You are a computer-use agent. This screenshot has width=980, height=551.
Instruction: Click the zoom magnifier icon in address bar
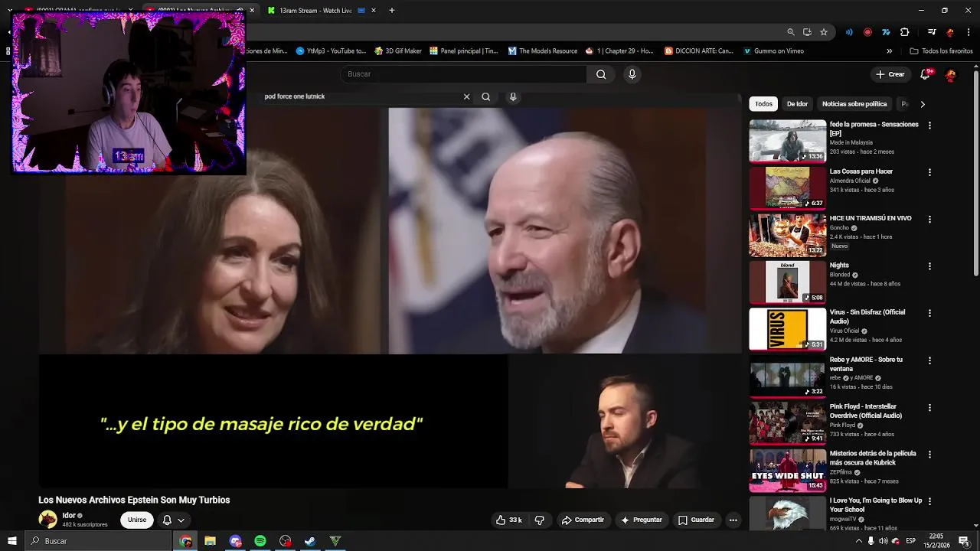791,32
